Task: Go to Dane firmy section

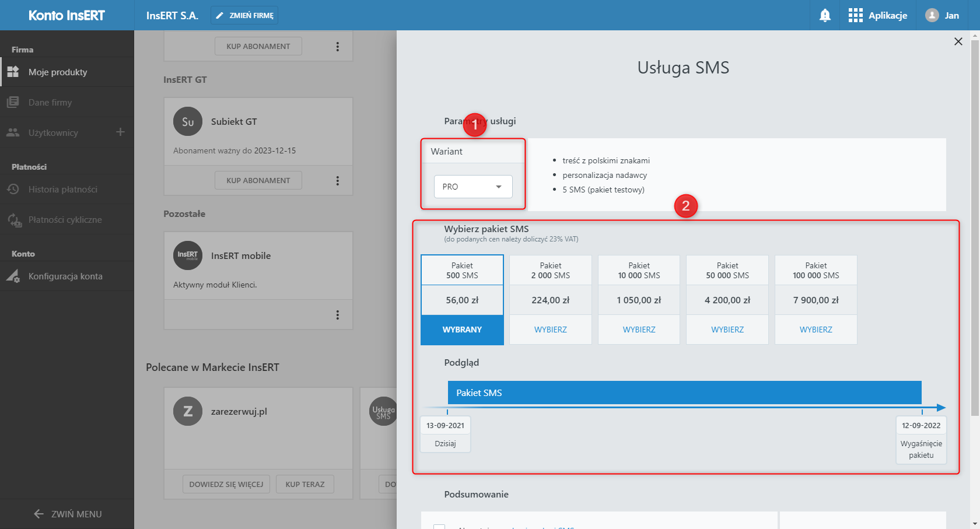Action: point(67,103)
